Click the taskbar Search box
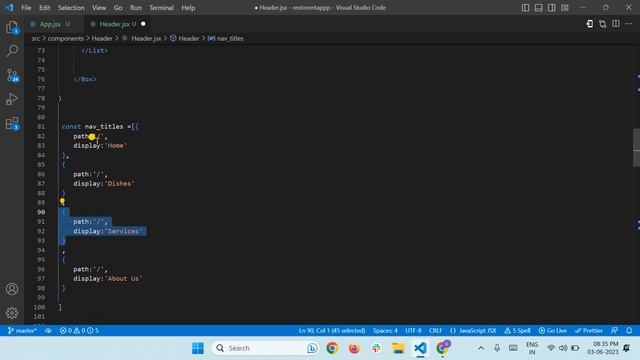This screenshot has width=640, height=360. point(264,348)
